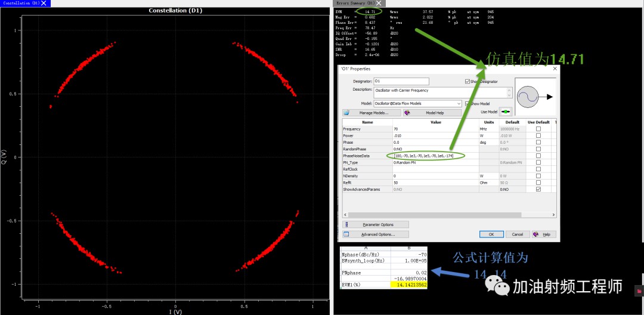Check Use Default for PhaseNoiseData
Screen dimensions: 644x315
coord(538,156)
